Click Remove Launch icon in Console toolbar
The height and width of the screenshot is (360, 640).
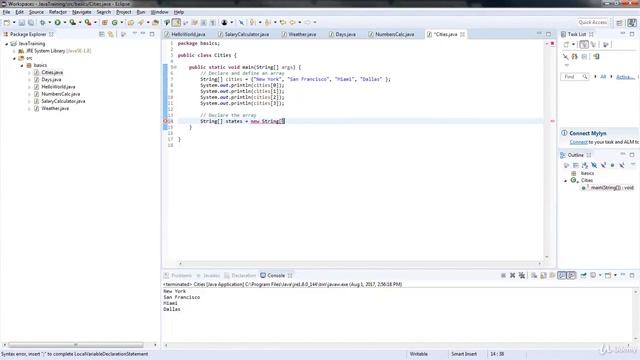513,276
